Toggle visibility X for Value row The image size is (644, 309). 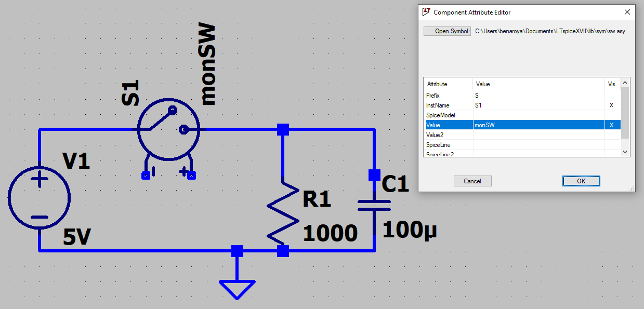click(611, 125)
